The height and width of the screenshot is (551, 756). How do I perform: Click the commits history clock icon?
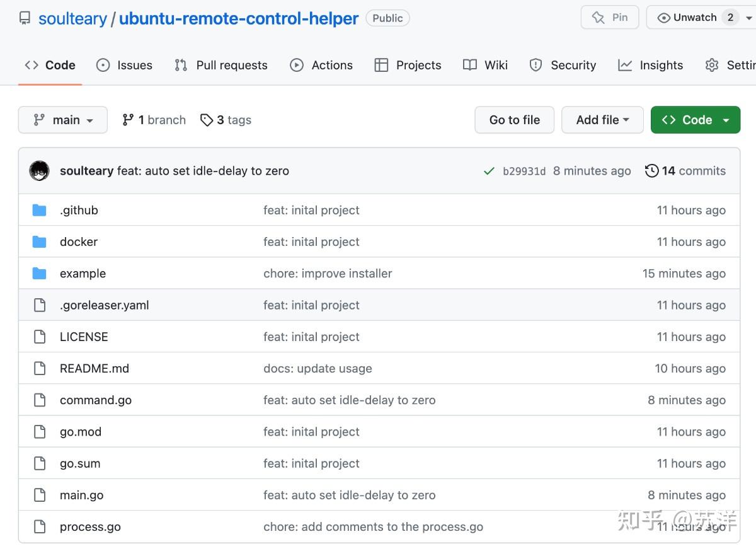click(652, 171)
